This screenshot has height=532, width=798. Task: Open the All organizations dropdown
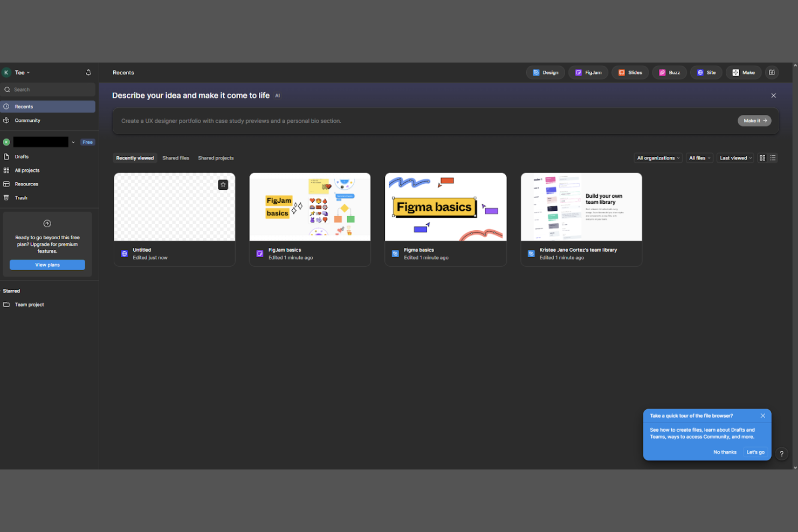658,157
